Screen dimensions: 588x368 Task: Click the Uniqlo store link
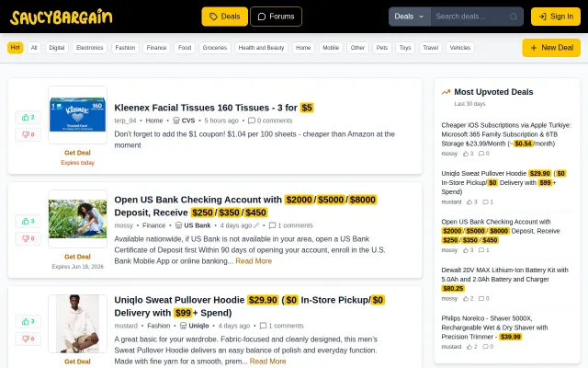coord(195,326)
